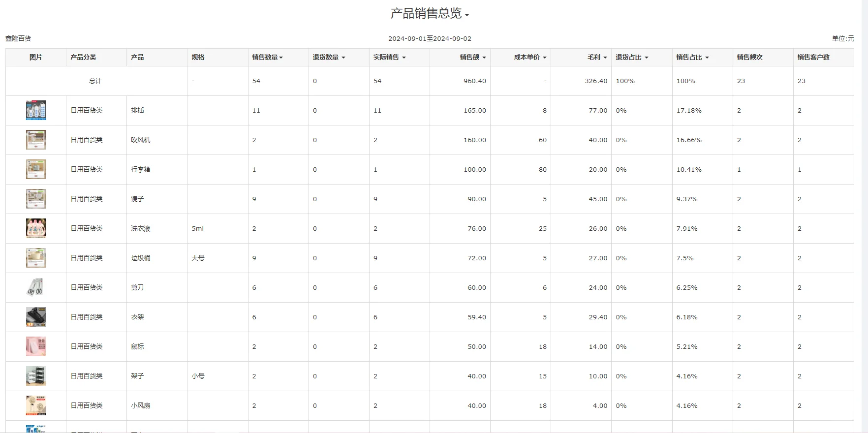Click product name 行李箱

141,169
